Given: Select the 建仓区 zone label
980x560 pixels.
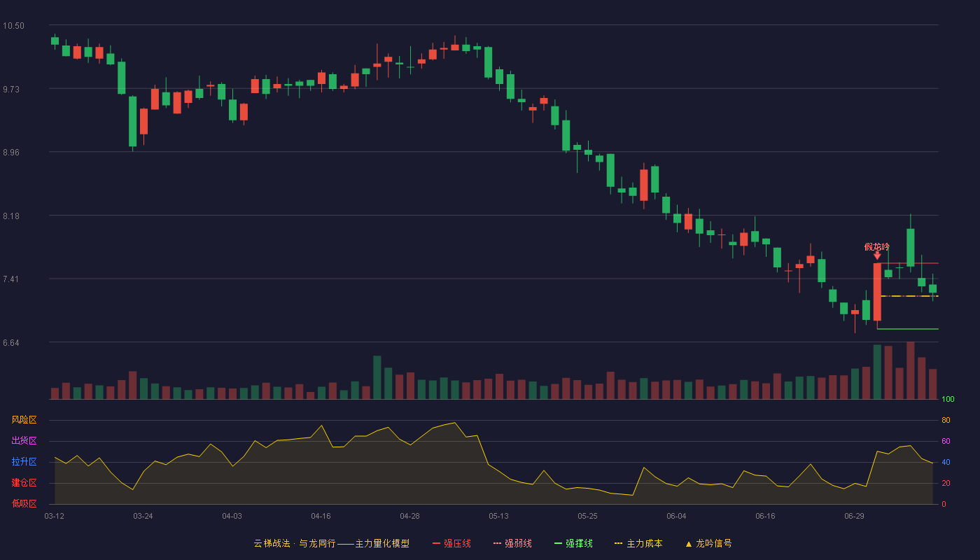Looking at the screenshot, I should click(x=24, y=483).
